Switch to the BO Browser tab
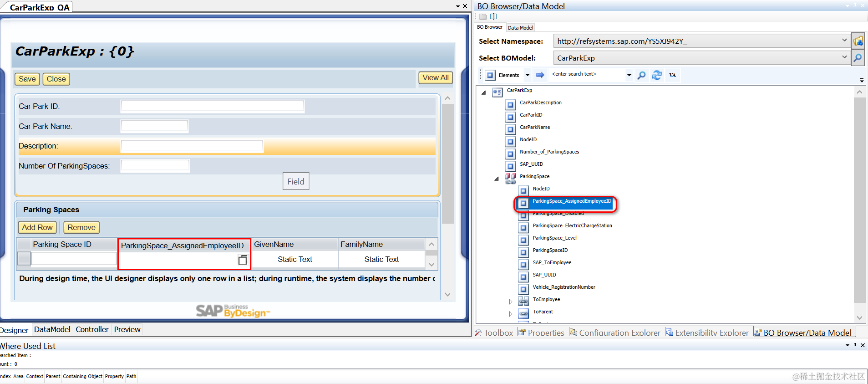 (490, 27)
